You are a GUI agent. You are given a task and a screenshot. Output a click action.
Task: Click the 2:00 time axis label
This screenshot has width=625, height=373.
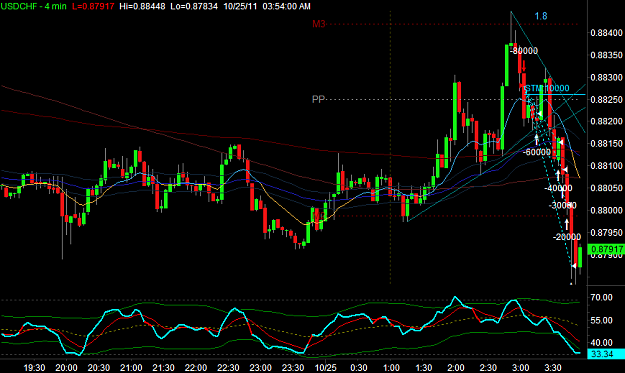[456, 367]
